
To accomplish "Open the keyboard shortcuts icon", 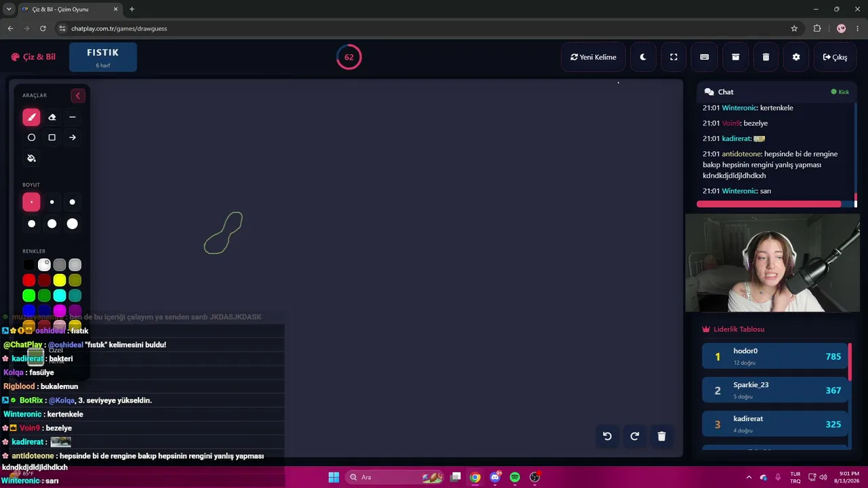I will [705, 57].
